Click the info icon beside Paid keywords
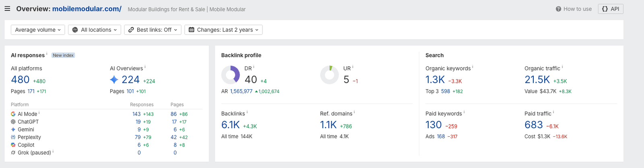The width and height of the screenshot is (644, 168). (464, 113)
